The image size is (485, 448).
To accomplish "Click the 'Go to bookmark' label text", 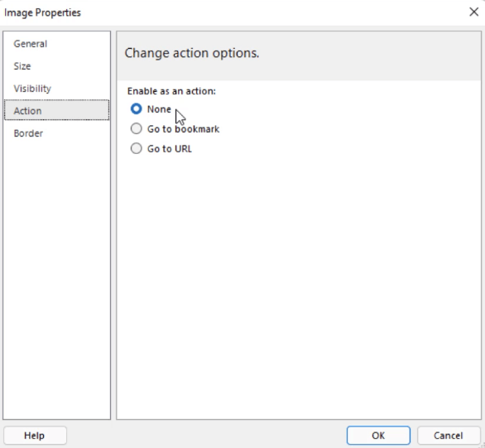I will 183,129.
